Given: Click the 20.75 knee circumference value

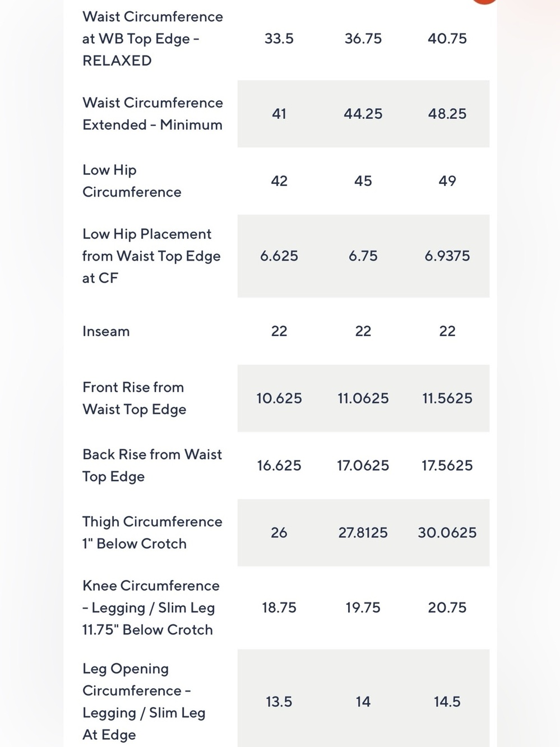Looking at the screenshot, I should coord(447,608).
